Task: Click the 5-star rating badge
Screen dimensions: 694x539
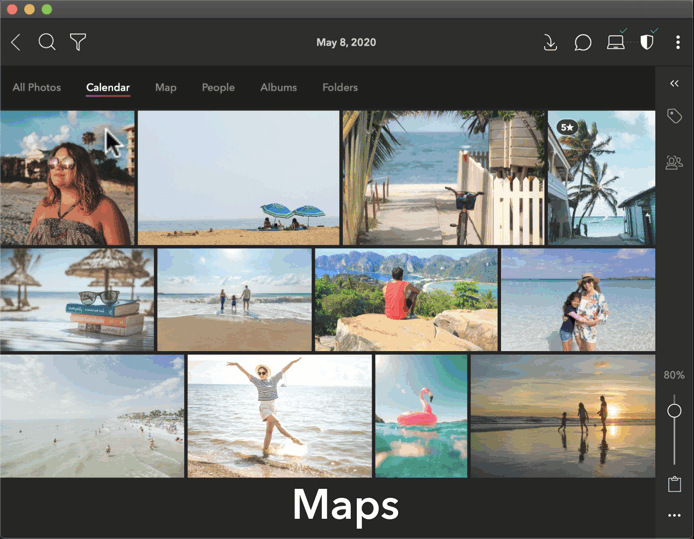Action: tap(567, 127)
